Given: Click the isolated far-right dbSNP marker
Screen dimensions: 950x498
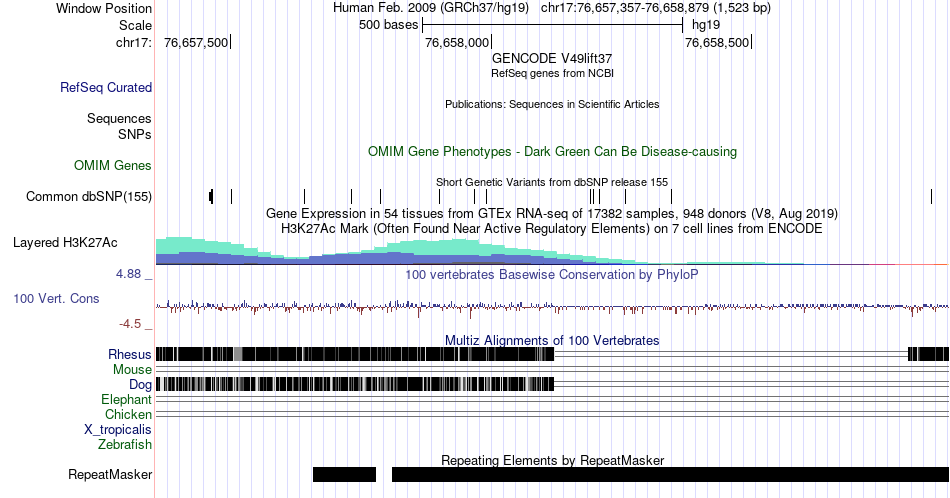Looking at the screenshot, I should 931,196.
